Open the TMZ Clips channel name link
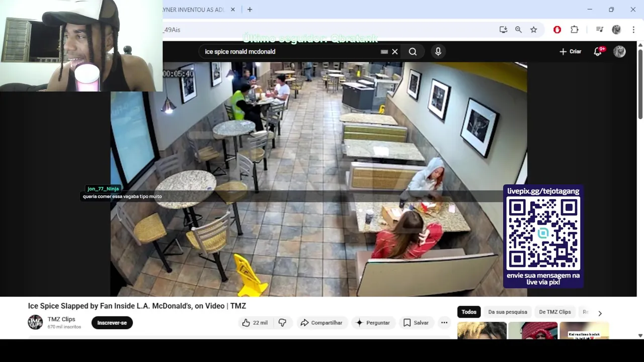The image size is (644, 362). (x=61, y=319)
